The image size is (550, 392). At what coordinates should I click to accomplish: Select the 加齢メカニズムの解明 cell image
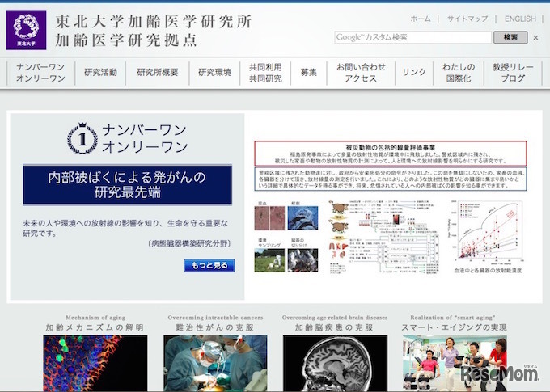coord(95,363)
